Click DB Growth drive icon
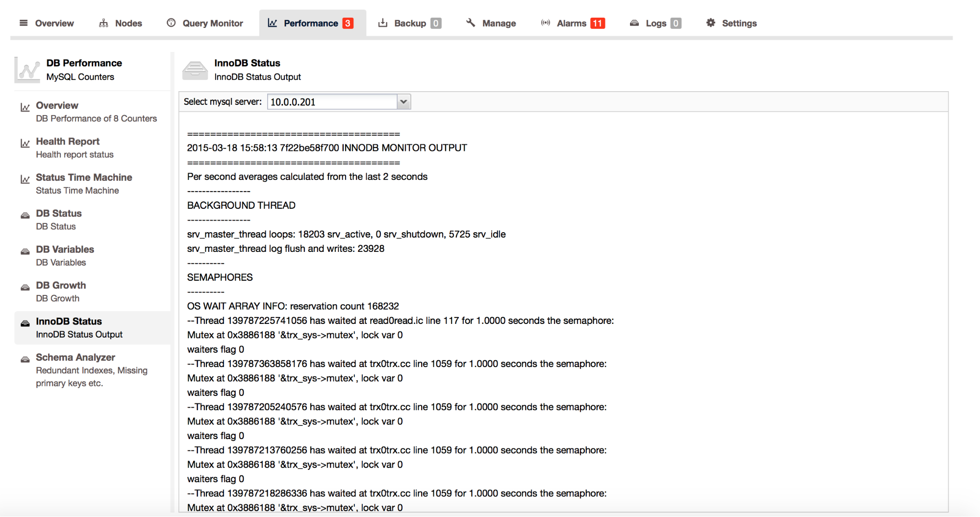This screenshot has width=980, height=517. 25,287
